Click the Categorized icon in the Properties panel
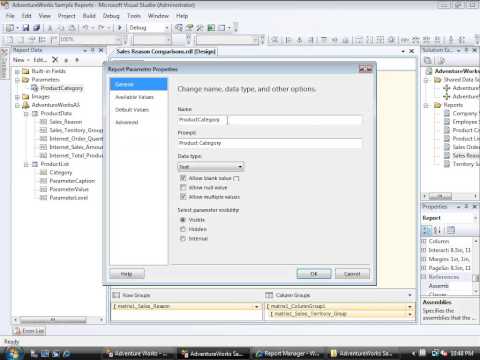This screenshot has height=360, width=480. pyautogui.click(x=426, y=230)
